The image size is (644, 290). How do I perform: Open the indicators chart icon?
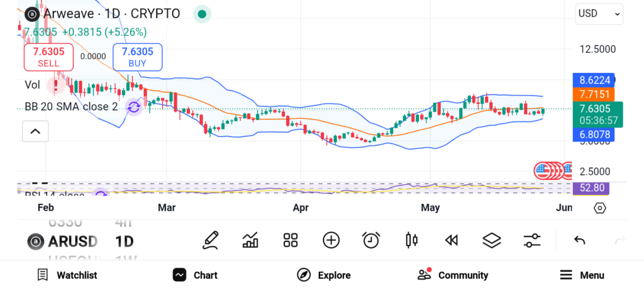[250, 240]
